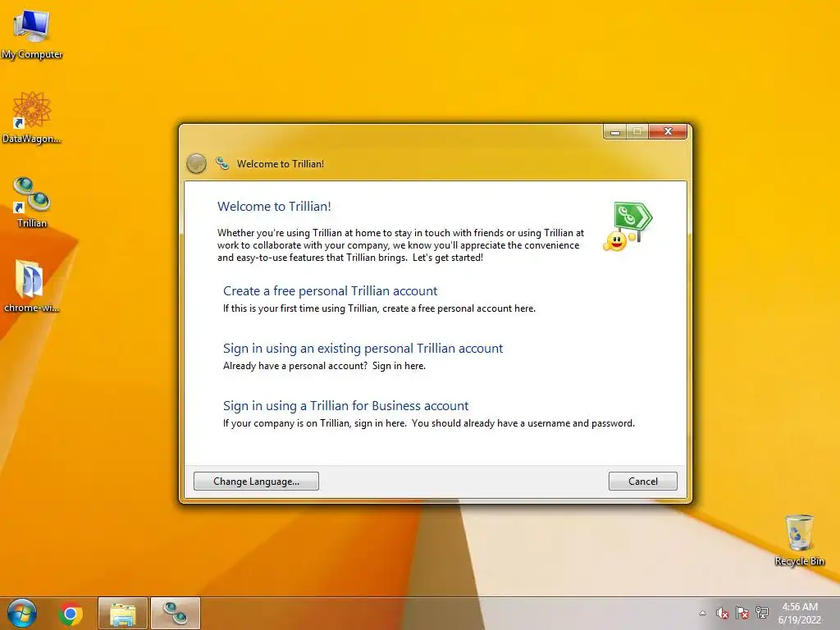Select the chrome-wi... folder on desktop

[32, 286]
